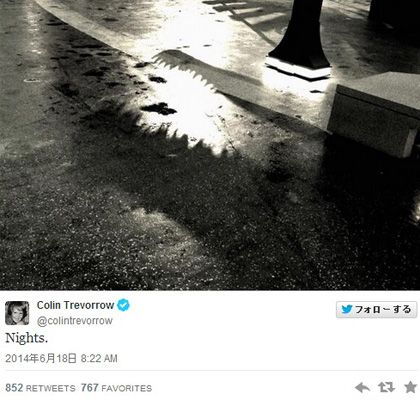
Task: Open the black-and-white tweet photo
Action: click(x=210, y=145)
